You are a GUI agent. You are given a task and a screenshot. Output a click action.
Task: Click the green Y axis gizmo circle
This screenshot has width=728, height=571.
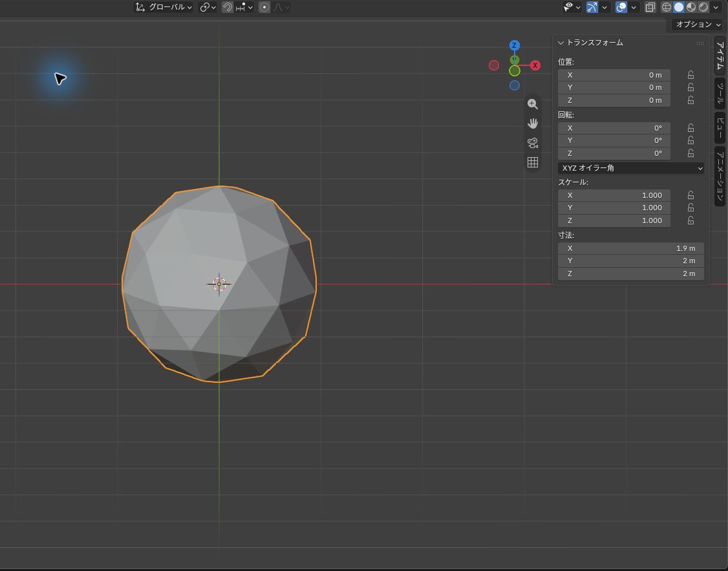pyautogui.click(x=515, y=70)
